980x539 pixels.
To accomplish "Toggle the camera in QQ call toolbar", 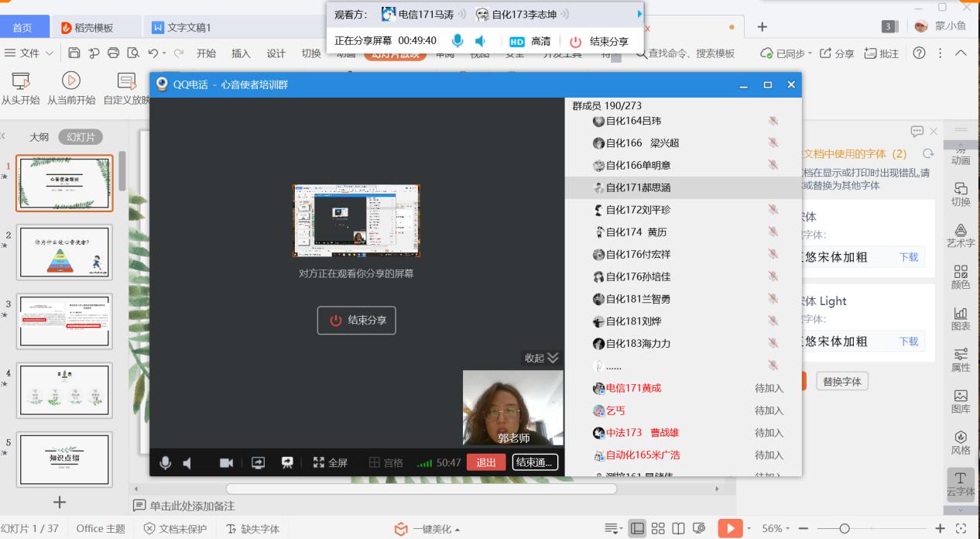I will tap(226, 462).
